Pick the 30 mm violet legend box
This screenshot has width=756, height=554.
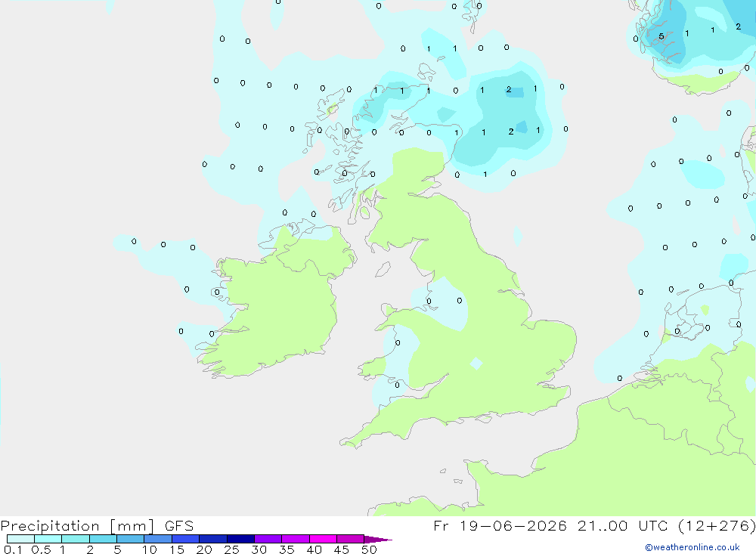[268, 539]
